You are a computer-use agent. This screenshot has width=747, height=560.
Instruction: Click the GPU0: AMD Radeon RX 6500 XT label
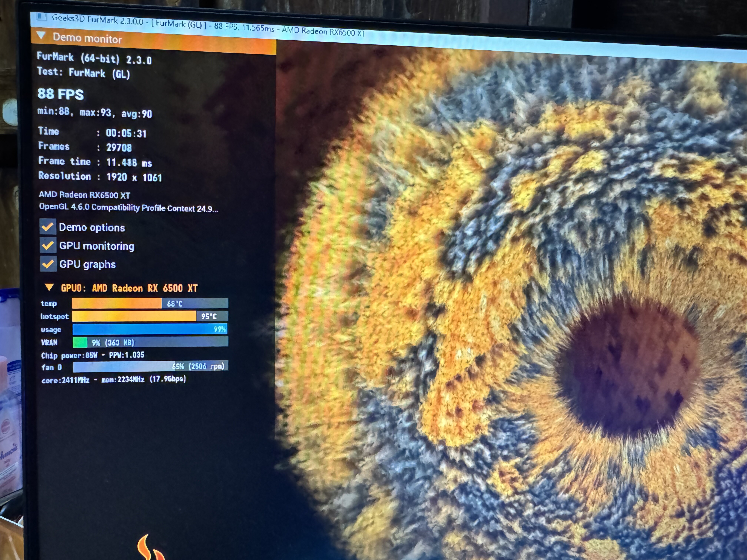pos(129,288)
